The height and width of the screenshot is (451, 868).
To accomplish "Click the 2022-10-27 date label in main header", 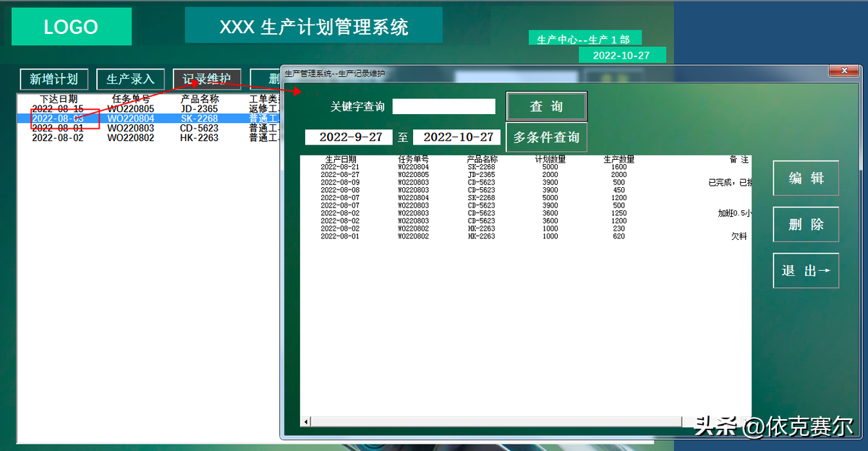I will 621,55.
